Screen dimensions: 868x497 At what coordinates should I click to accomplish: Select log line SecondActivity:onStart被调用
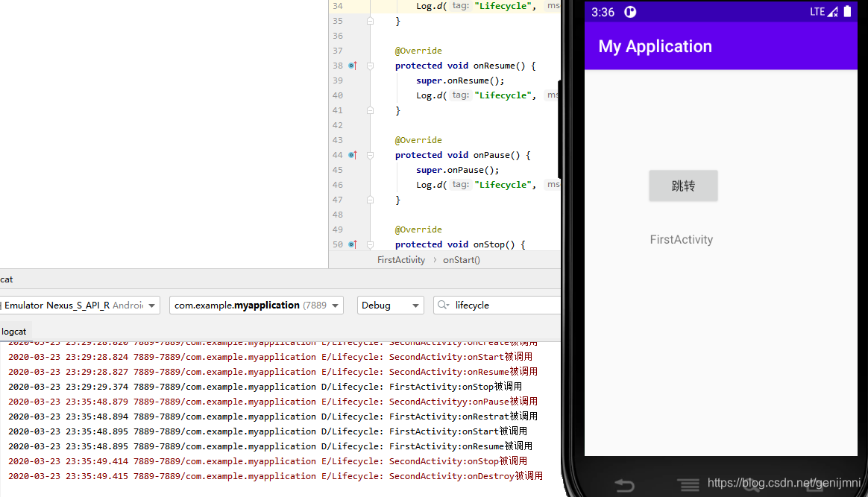point(270,357)
